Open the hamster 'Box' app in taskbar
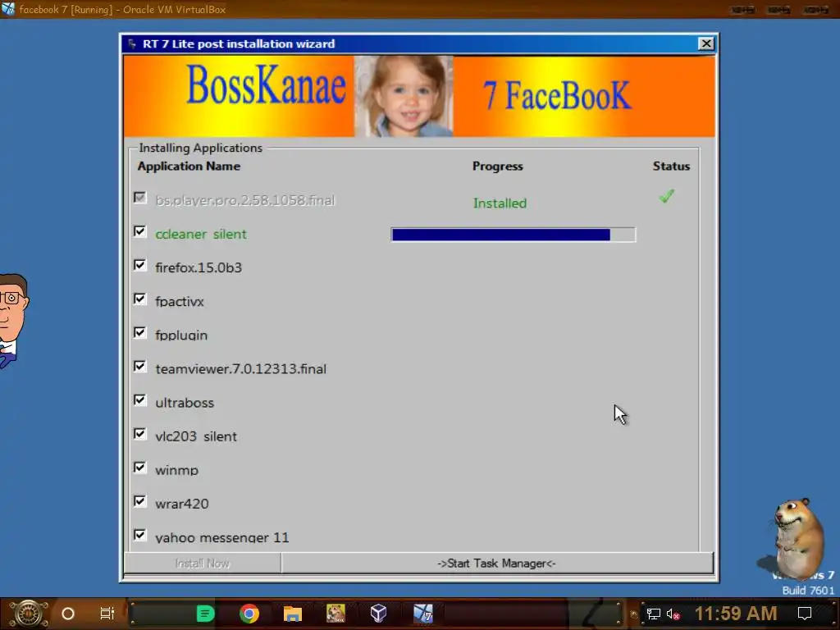 tap(336, 614)
